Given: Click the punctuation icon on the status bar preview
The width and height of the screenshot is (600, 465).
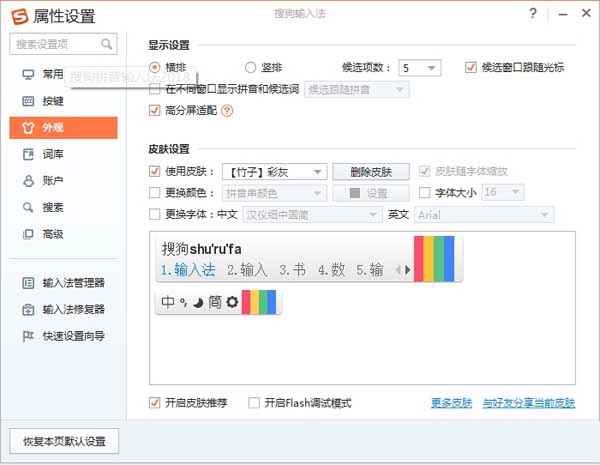Looking at the screenshot, I should click(184, 302).
